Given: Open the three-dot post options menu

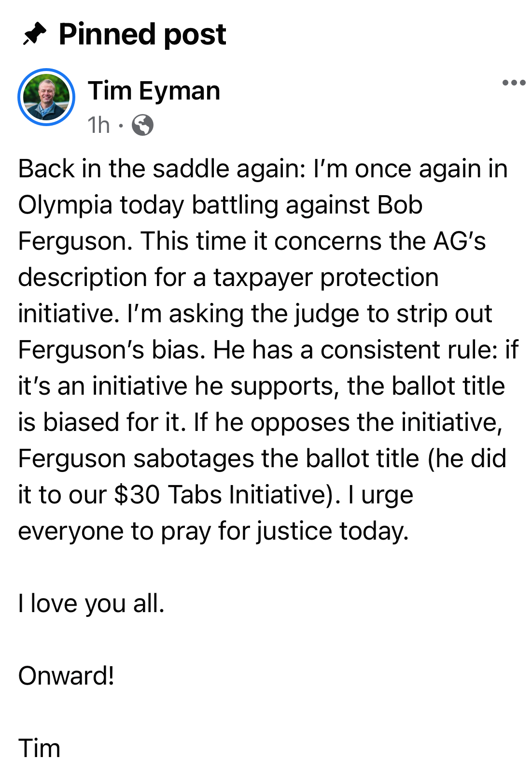Looking at the screenshot, I should click(x=514, y=83).
